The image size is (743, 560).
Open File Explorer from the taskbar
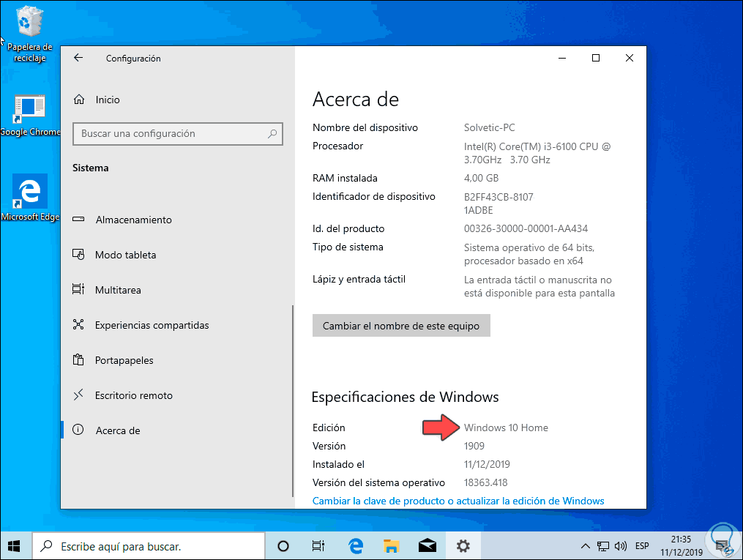391,546
